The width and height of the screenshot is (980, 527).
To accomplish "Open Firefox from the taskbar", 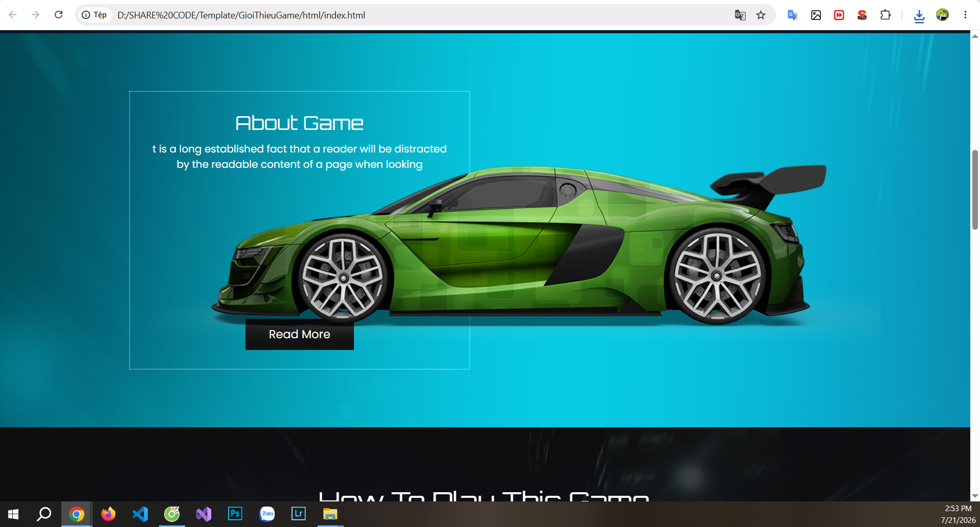I will click(108, 514).
